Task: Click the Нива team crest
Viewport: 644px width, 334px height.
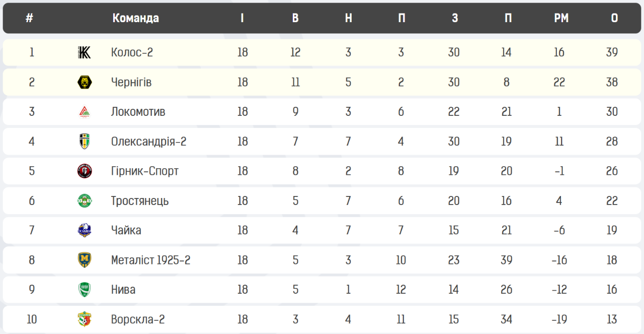Action: 85,290
